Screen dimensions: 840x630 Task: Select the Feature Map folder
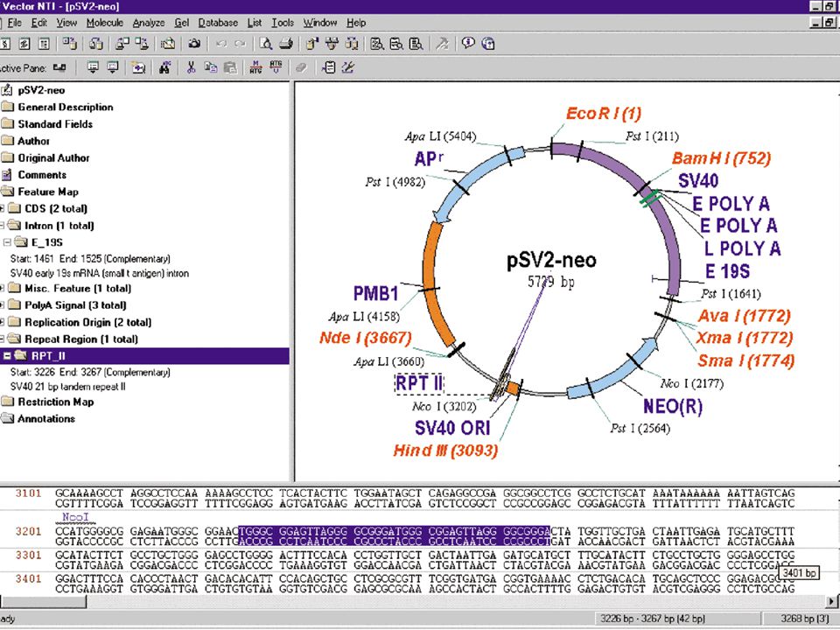click(48, 192)
